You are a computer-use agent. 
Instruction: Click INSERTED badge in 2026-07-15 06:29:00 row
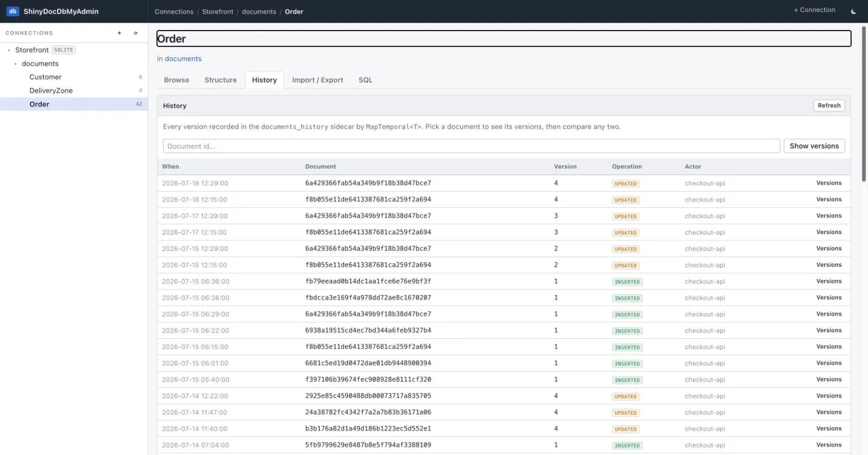click(627, 314)
